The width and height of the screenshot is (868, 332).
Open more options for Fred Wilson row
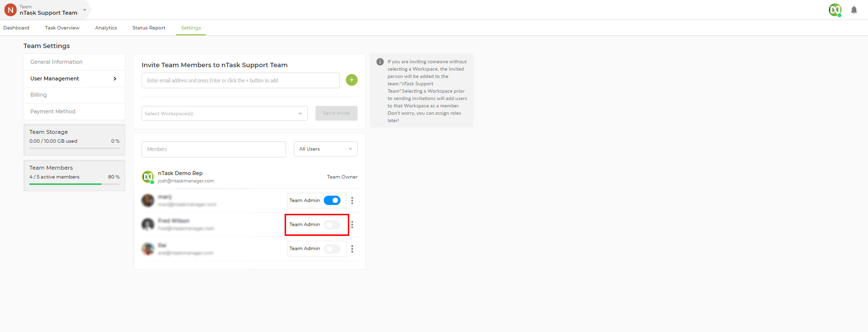coord(352,225)
